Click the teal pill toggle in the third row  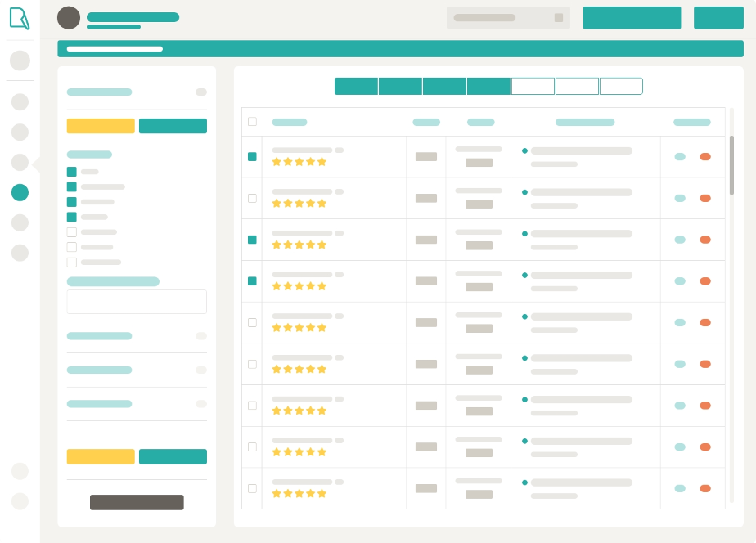click(x=680, y=239)
